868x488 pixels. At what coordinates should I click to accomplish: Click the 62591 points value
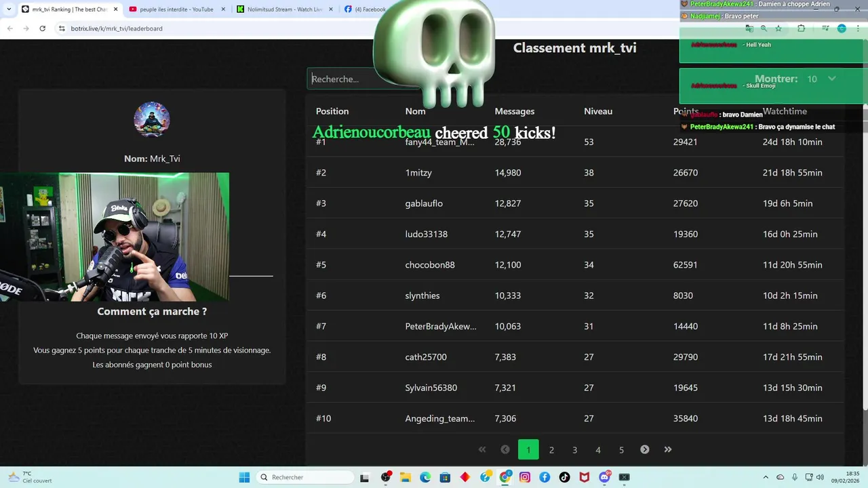(x=686, y=265)
